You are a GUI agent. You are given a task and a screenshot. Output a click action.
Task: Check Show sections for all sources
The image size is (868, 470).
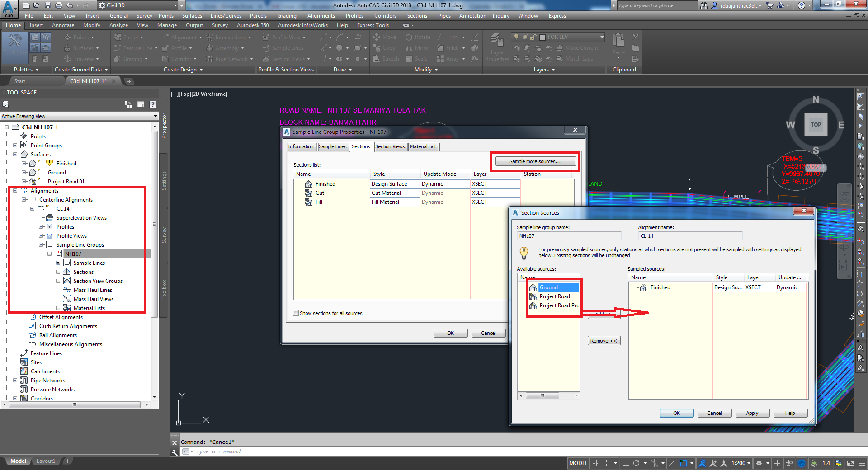[296, 313]
